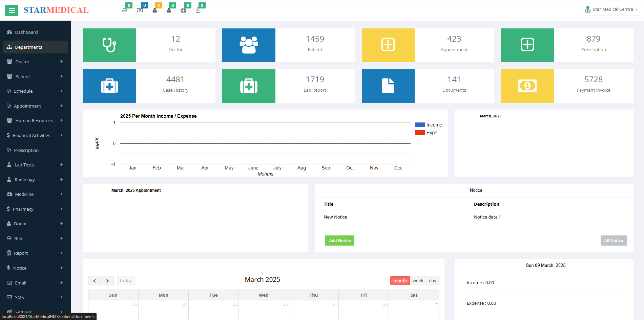Open the Star Medical Centre user dropdown
This screenshot has width=644, height=320.
[x=611, y=9]
